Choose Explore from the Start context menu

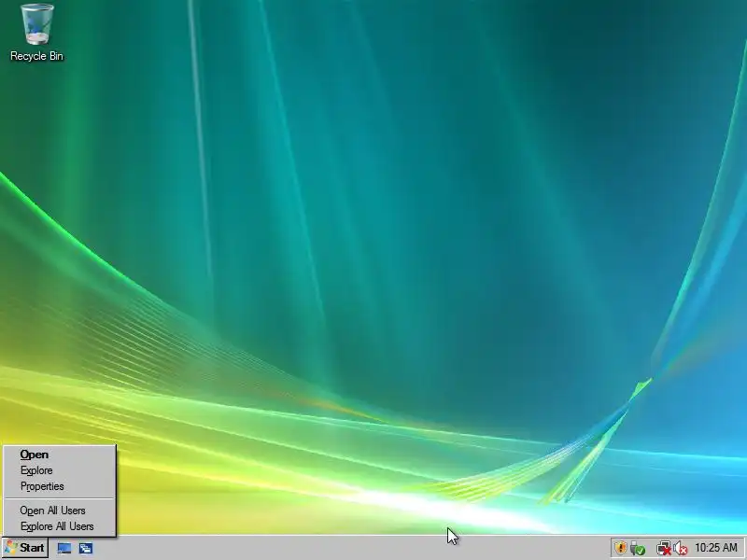coord(60,470)
